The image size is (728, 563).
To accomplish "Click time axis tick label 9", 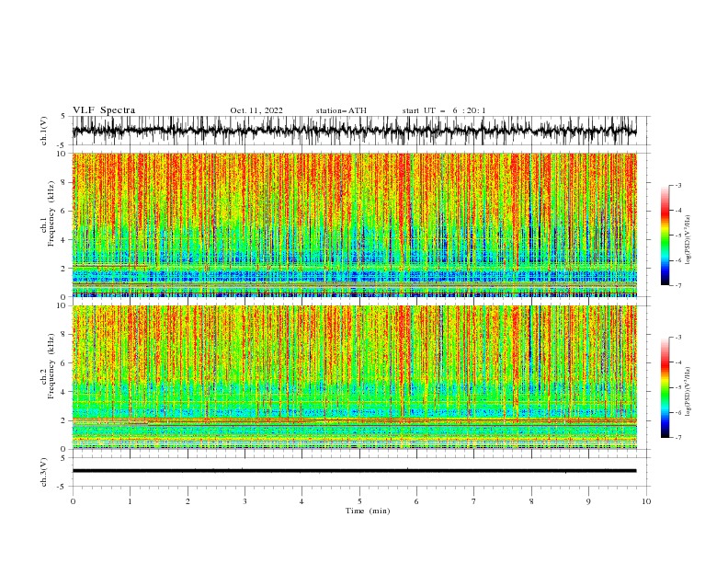I will pos(588,501).
